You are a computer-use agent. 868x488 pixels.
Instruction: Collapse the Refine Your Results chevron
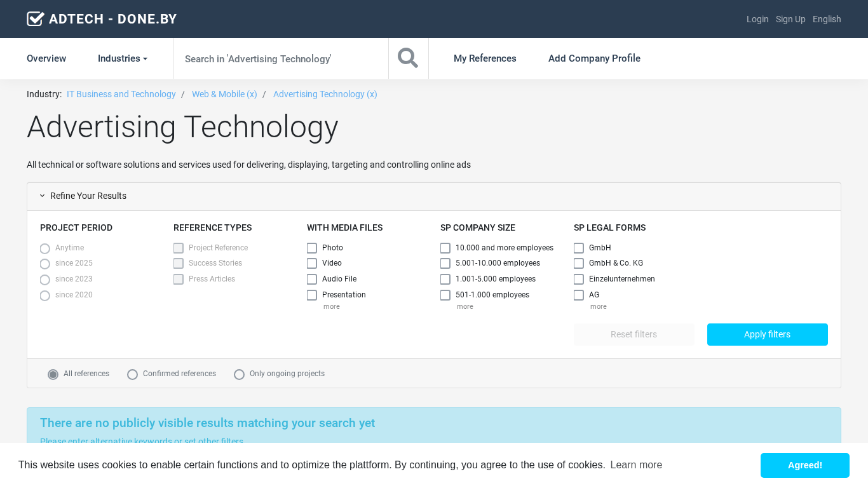43,196
